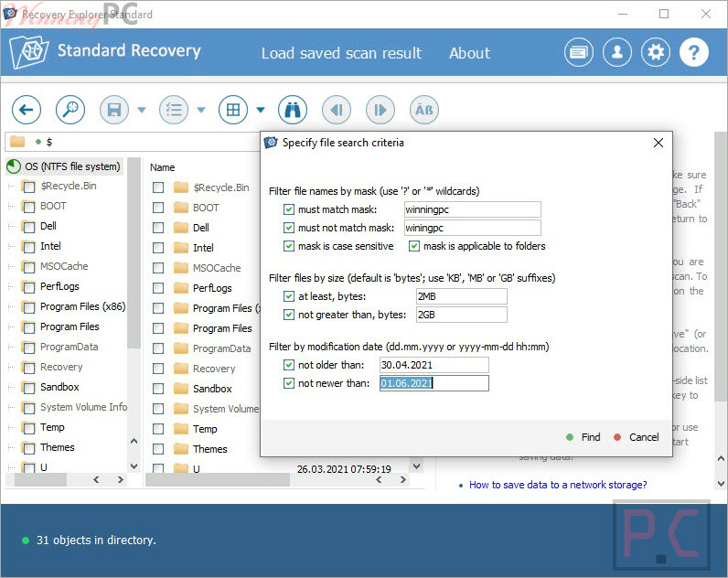Toggle mask is case sensitive checkbox
The height and width of the screenshot is (578, 728).
pyautogui.click(x=289, y=246)
